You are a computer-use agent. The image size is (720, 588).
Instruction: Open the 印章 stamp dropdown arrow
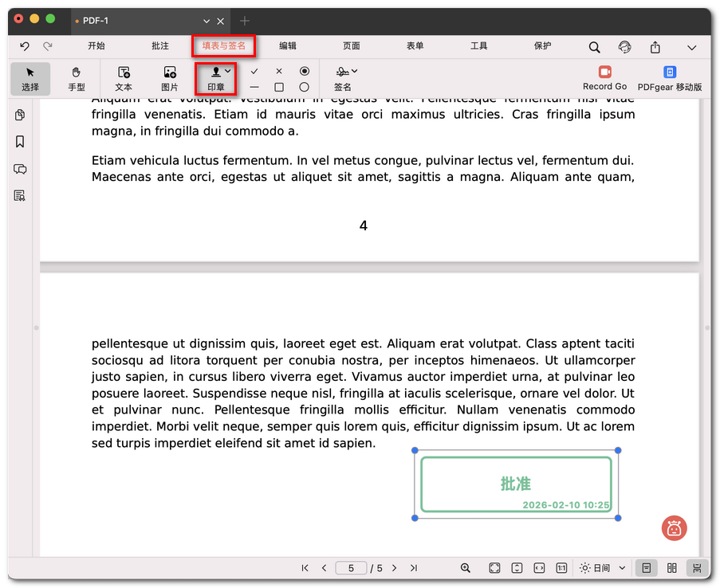pos(226,72)
